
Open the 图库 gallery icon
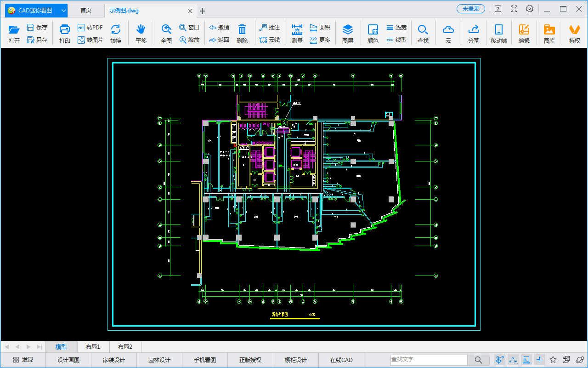click(x=549, y=33)
